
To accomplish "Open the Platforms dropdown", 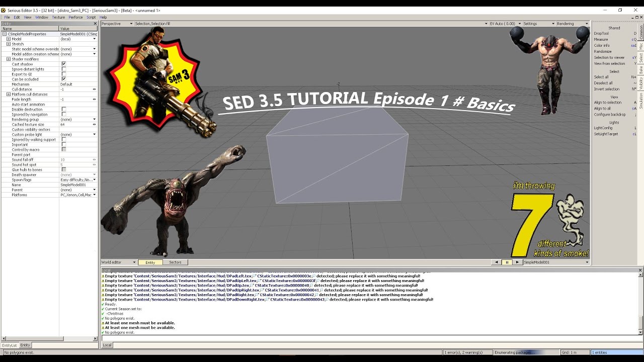I will click(94, 195).
